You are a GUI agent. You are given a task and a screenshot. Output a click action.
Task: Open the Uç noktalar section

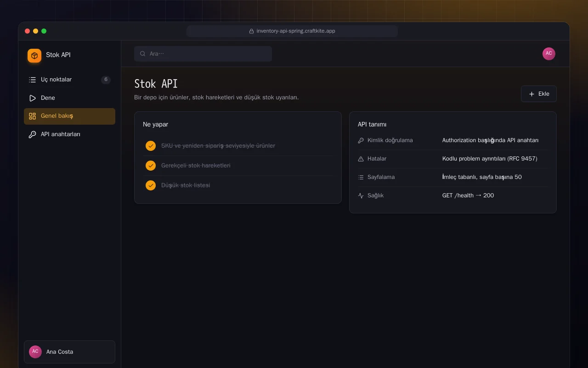point(69,80)
